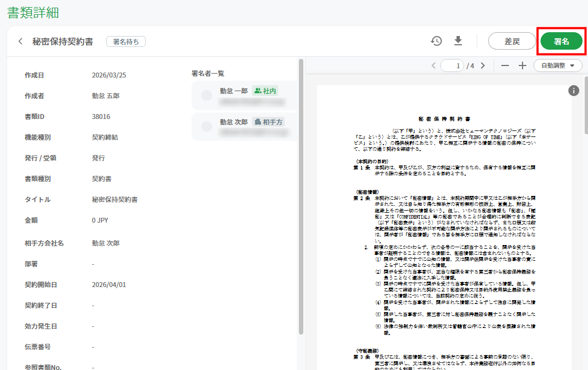Click the PDF document page
The width and height of the screenshot is (588, 370).
click(445, 228)
